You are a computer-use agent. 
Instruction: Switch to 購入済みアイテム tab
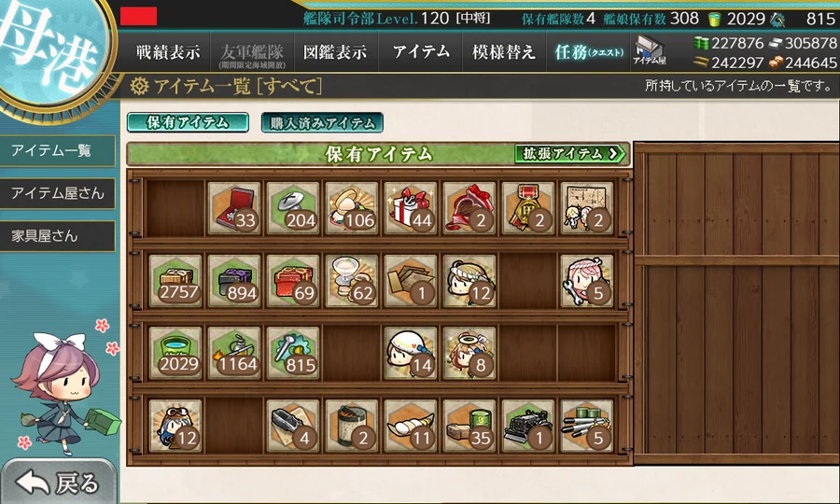pyautogui.click(x=322, y=122)
